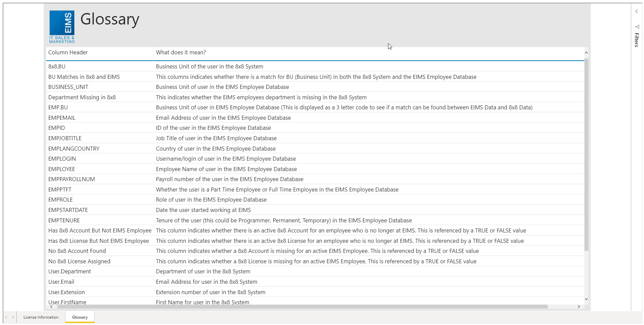This screenshot has height=325, width=644.
Task: Click the Glossary page title
Action: pos(110,19)
